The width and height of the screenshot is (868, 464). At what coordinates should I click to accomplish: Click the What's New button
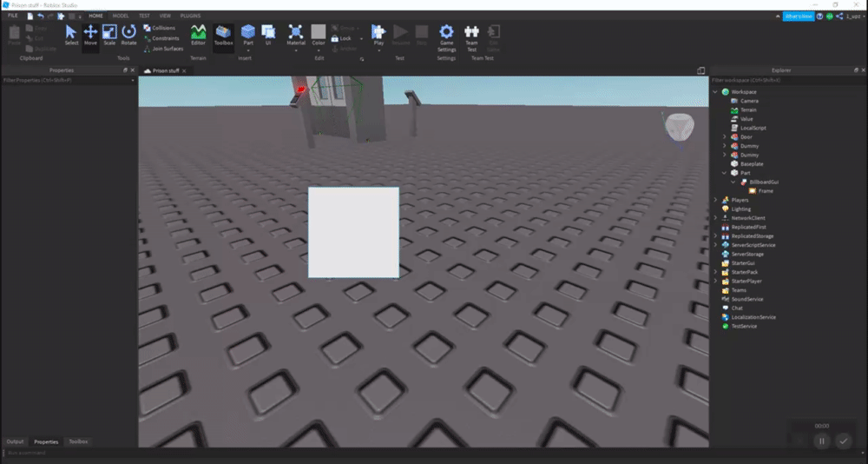click(799, 17)
